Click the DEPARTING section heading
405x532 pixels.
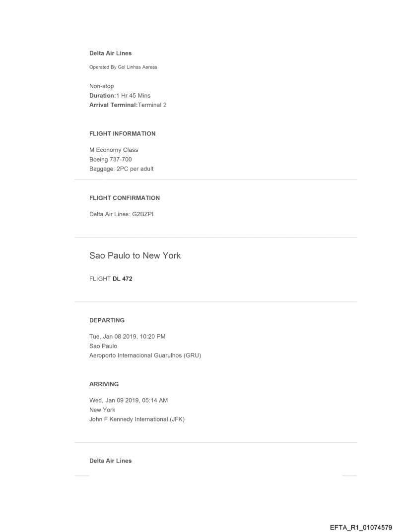(x=107, y=320)
